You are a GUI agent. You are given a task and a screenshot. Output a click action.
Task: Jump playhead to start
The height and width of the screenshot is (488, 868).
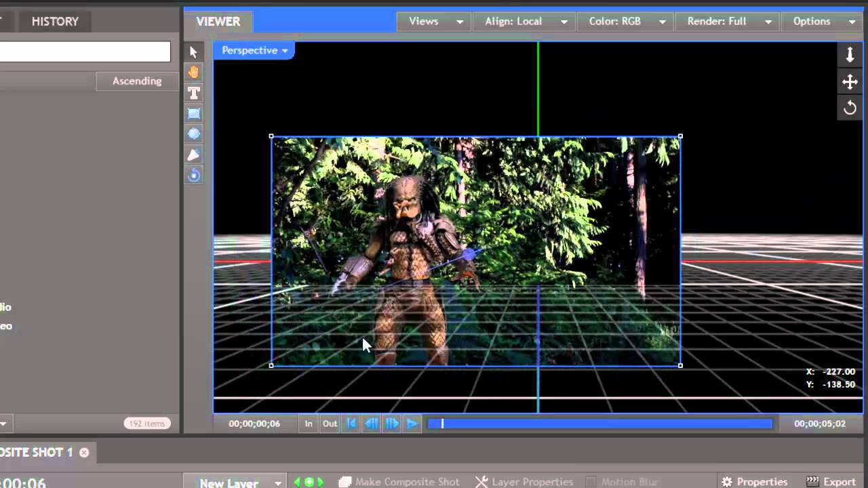click(351, 424)
